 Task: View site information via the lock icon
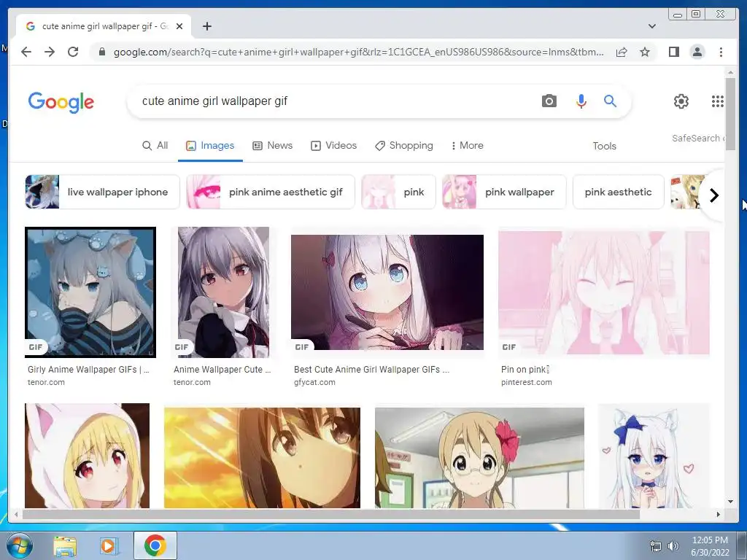(x=101, y=52)
